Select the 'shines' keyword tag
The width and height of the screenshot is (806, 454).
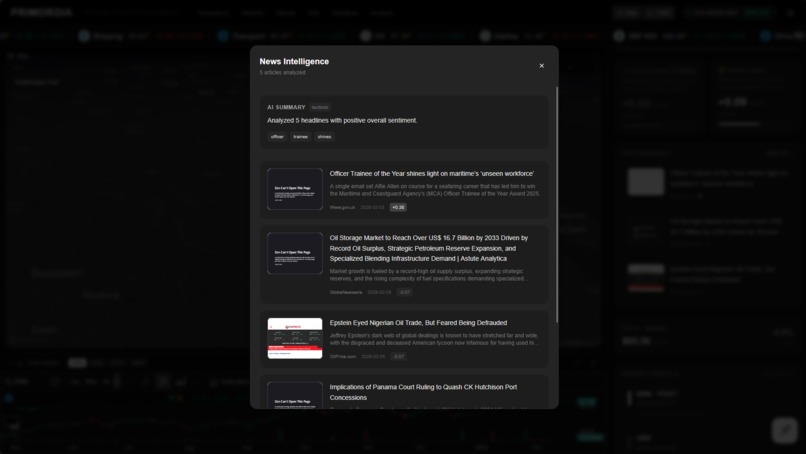tap(324, 137)
